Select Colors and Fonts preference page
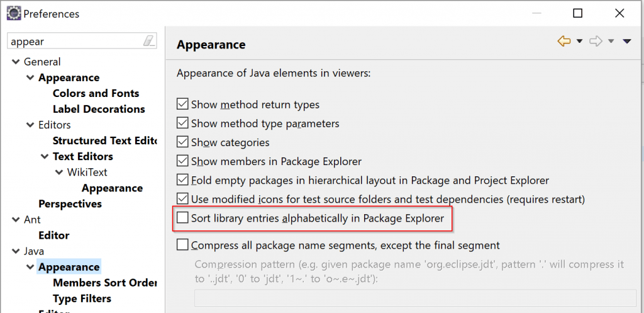 [96, 93]
